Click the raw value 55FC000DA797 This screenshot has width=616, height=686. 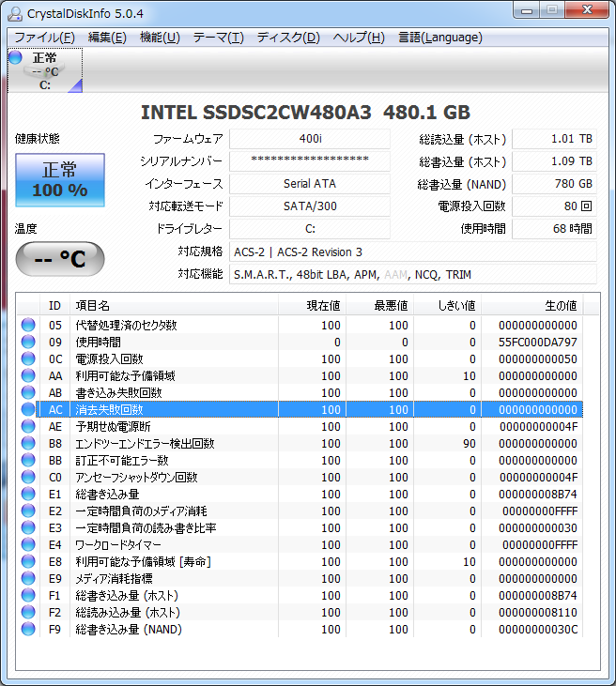[x=538, y=343]
